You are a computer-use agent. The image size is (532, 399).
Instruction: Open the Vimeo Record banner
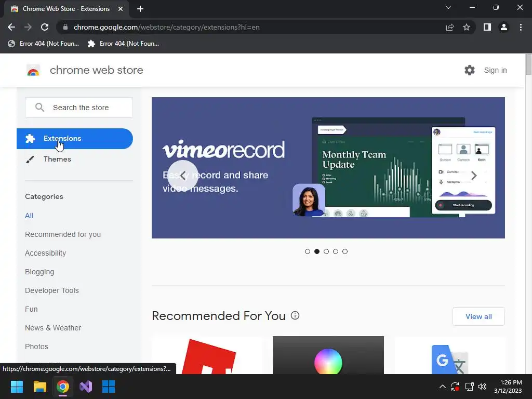point(328,168)
